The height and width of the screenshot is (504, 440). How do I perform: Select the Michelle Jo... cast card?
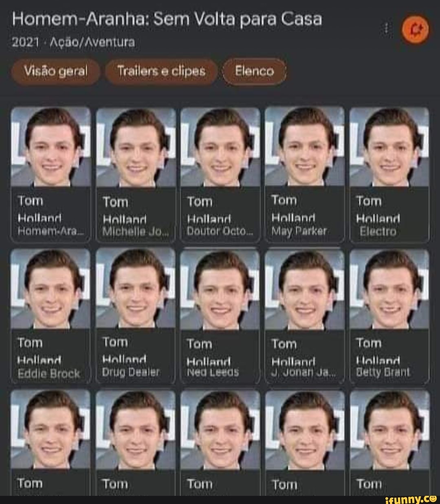click(136, 175)
